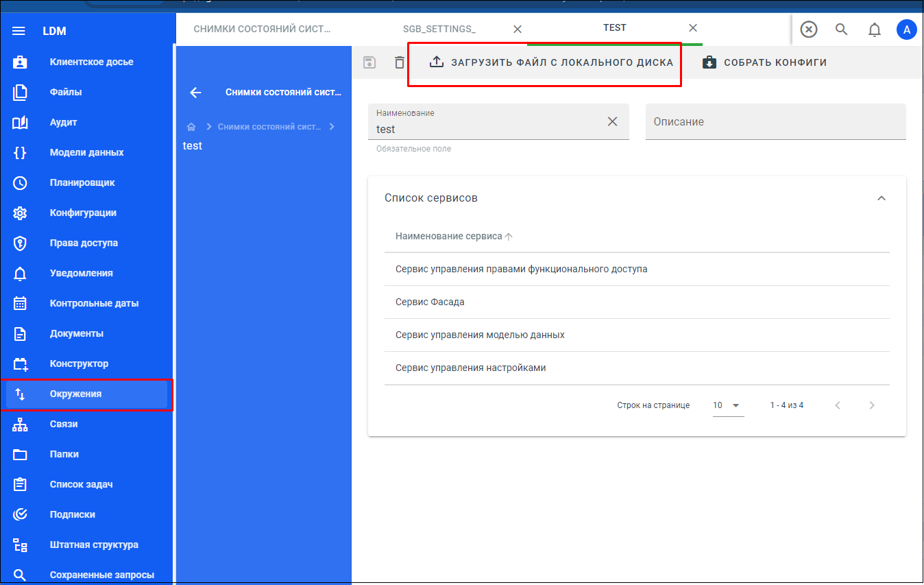Screen dimensions: 924x585
Task: Click the СОБРАТЬ КОНФИГИ button
Action: [765, 62]
